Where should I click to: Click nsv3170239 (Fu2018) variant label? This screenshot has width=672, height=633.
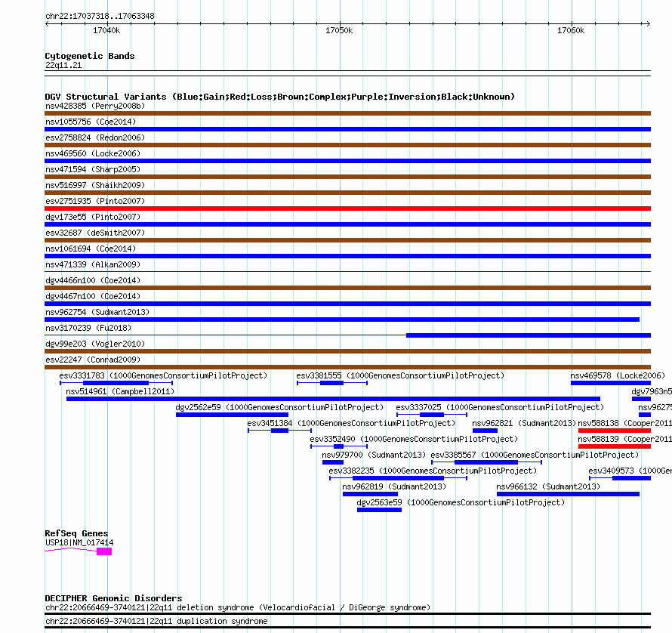click(88, 328)
